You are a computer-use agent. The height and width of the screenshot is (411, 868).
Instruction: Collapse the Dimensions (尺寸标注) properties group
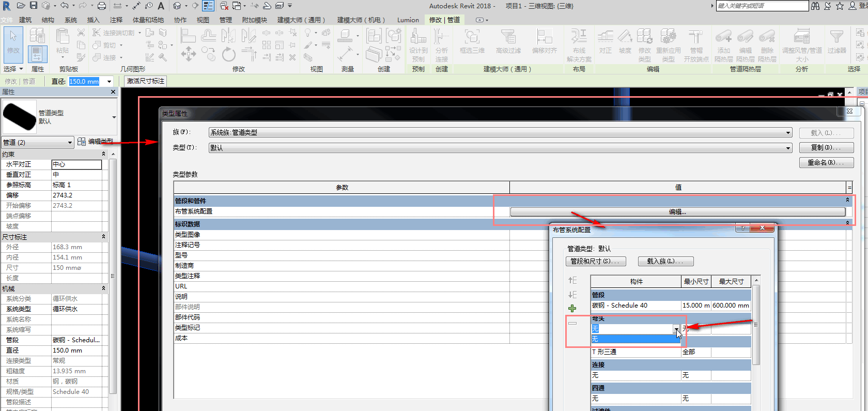point(103,237)
